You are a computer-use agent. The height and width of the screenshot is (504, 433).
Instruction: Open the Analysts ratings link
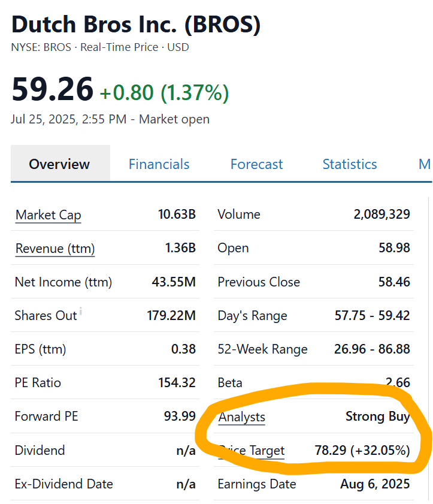coord(241,417)
